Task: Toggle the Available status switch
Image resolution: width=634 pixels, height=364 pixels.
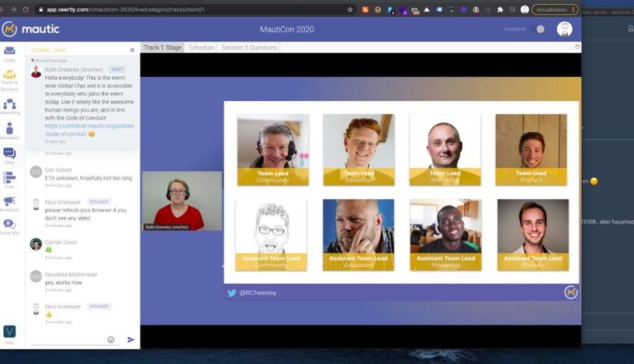Action: (537, 29)
